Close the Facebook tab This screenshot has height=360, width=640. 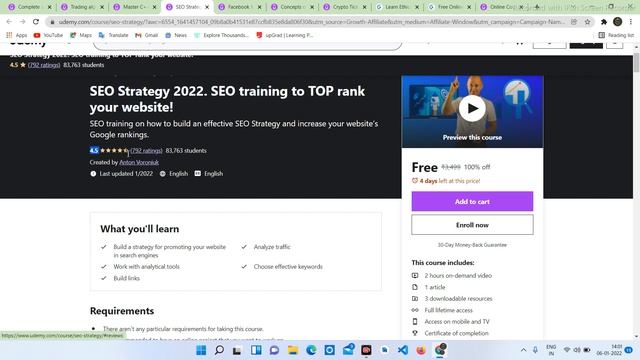pyautogui.click(x=259, y=7)
